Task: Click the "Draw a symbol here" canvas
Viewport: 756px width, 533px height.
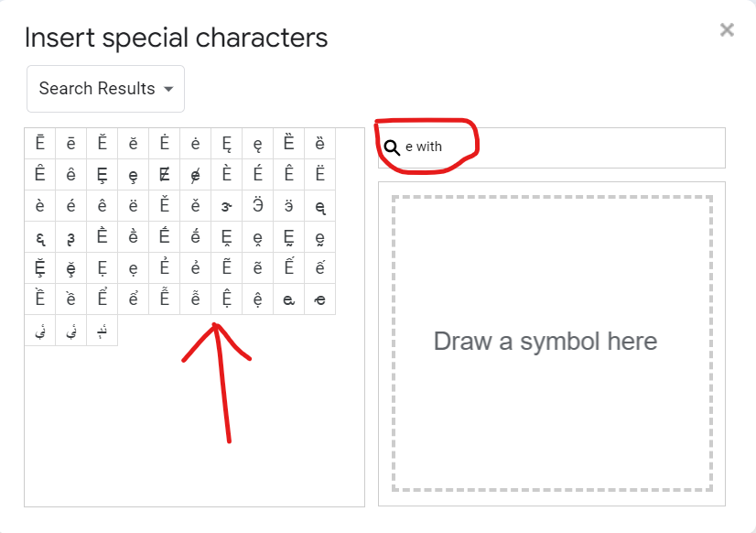Action: click(552, 343)
